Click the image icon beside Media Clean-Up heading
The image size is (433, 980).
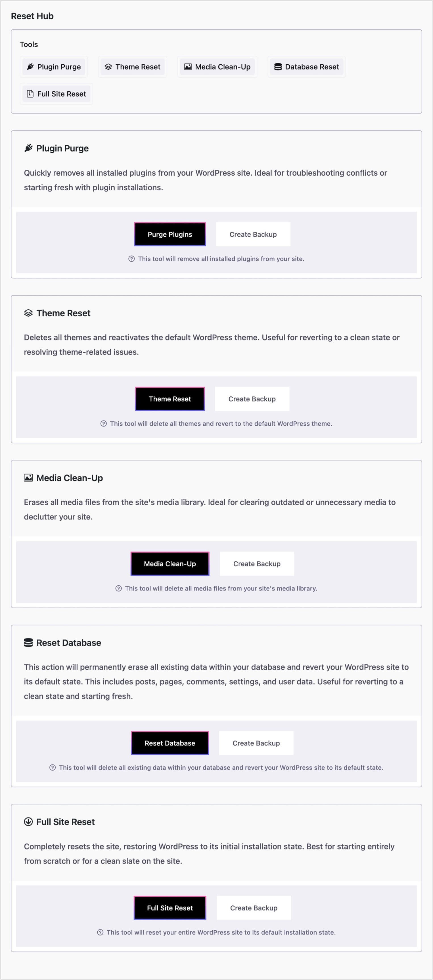click(29, 478)
